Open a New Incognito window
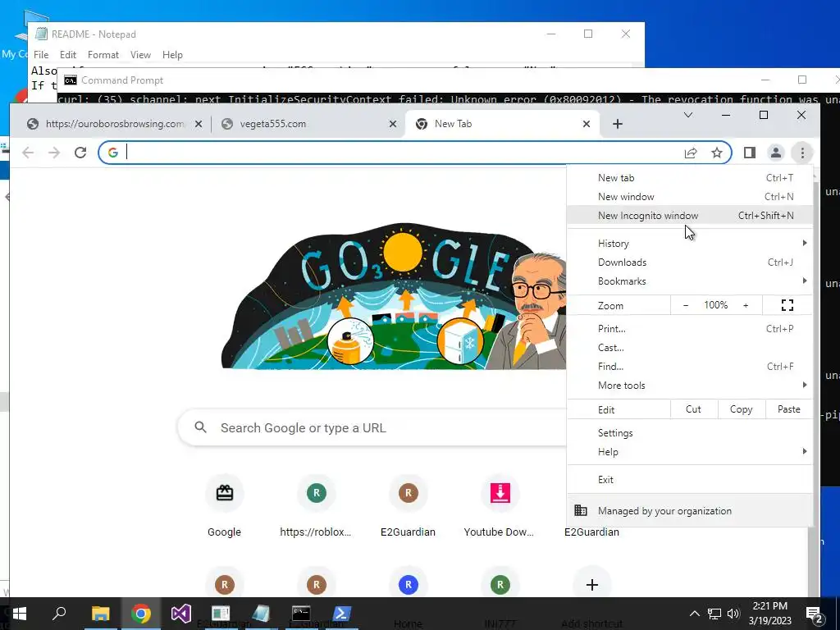Screen dimensions: 840x630 [x=690, y=216]
